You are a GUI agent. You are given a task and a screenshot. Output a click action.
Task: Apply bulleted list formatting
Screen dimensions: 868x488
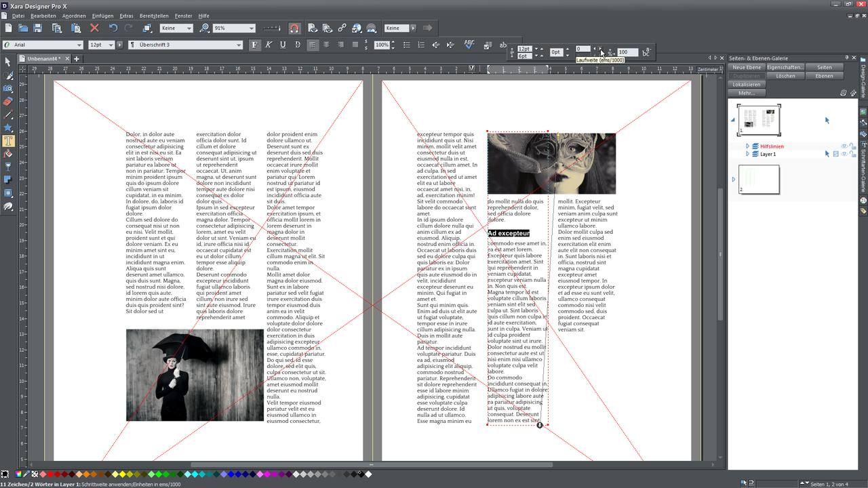coord(407,45)
